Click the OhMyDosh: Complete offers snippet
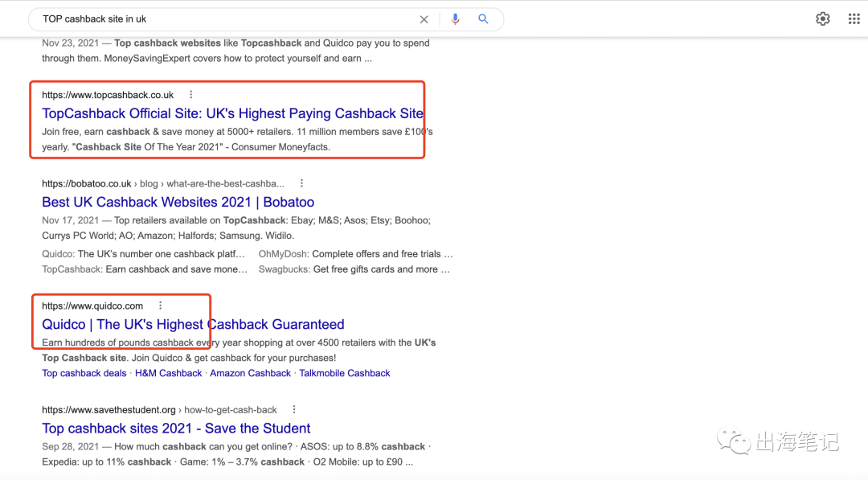This screenshot has height=480, width=868. [x=355, y=254]
